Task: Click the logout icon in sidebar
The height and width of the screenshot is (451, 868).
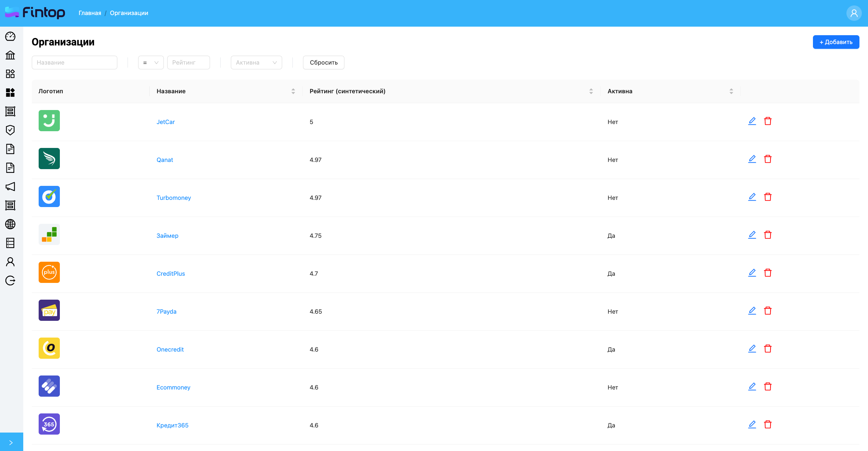Action: [10, 281]
